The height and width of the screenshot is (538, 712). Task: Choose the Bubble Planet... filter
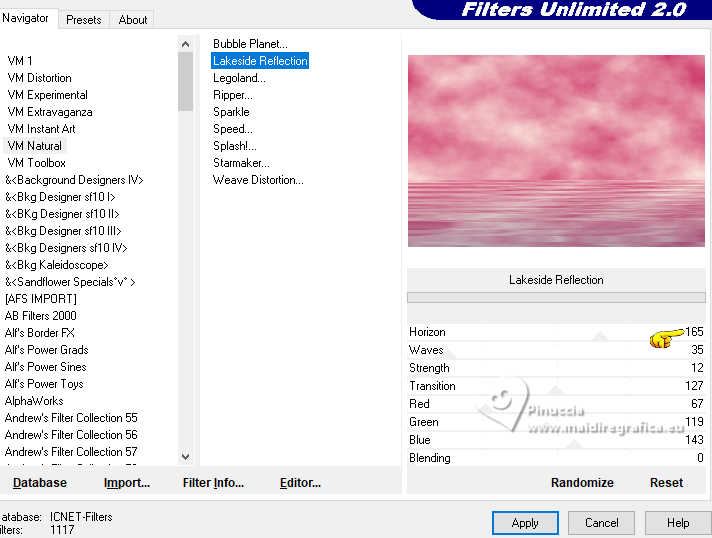click(250, 44)
